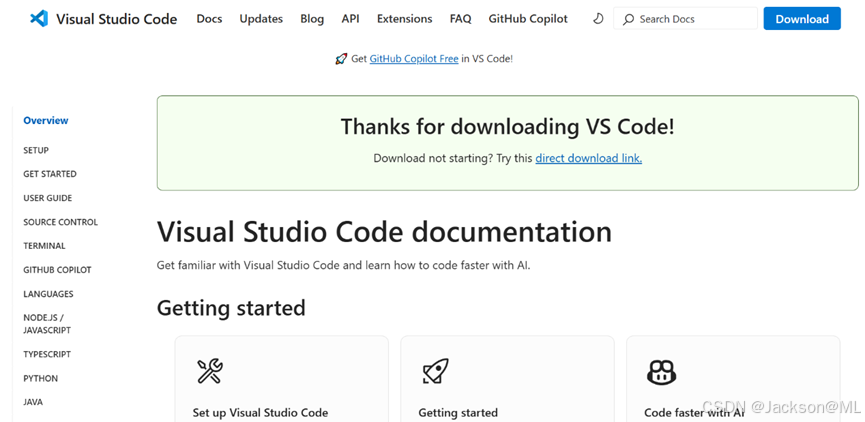Expand the USER GUIDE sidebar section
The image size is (865, 422).
[47, 198]
